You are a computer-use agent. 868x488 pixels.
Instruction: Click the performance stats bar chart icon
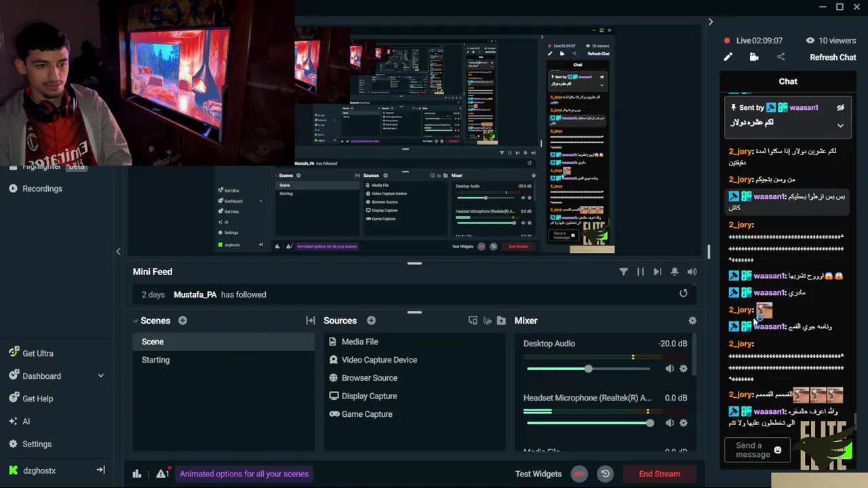tap(137, 474)
